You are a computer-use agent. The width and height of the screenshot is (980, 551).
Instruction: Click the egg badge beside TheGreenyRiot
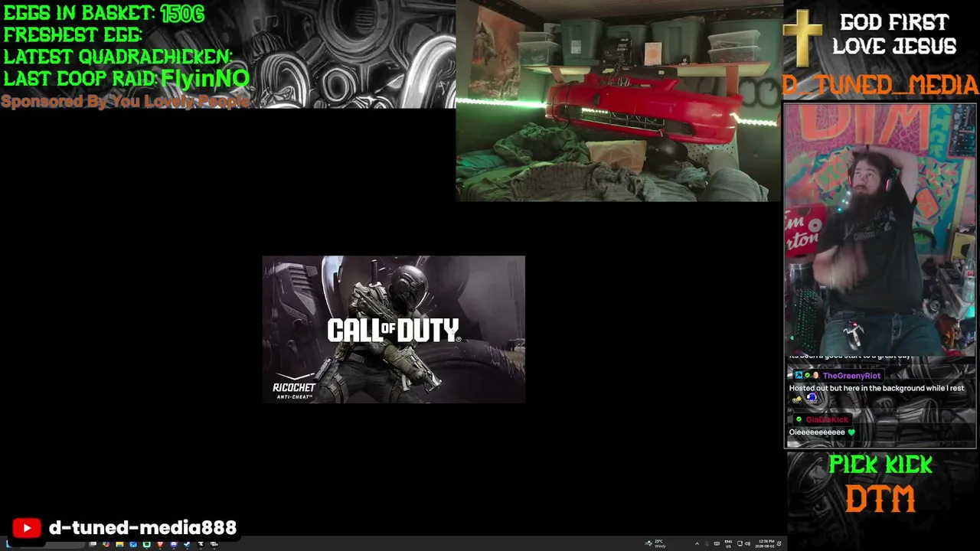pos(815,375)
